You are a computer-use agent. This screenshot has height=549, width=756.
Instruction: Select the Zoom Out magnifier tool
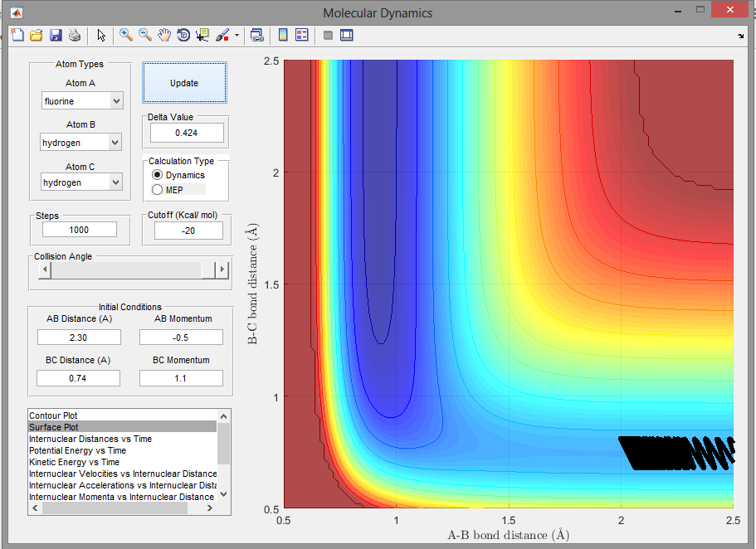145,35
